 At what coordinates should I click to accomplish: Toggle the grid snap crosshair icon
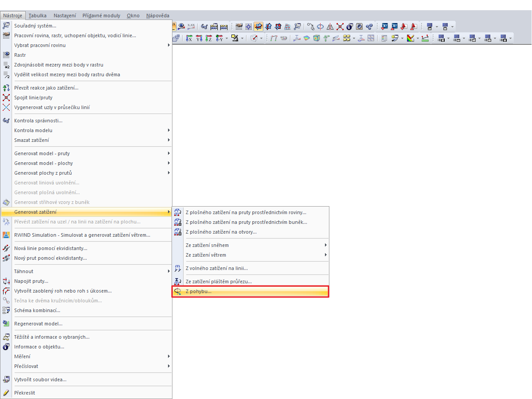click(248, 26)
